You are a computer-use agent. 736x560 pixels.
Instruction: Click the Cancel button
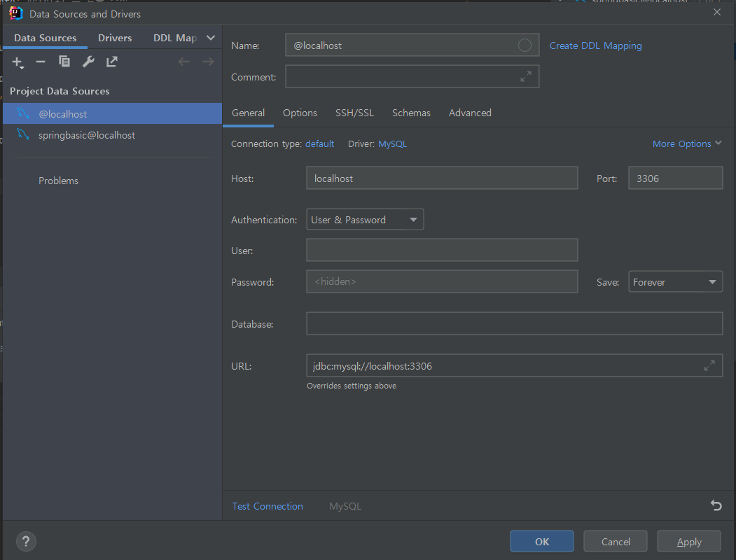pyautogui.click(x=616, y=541)
